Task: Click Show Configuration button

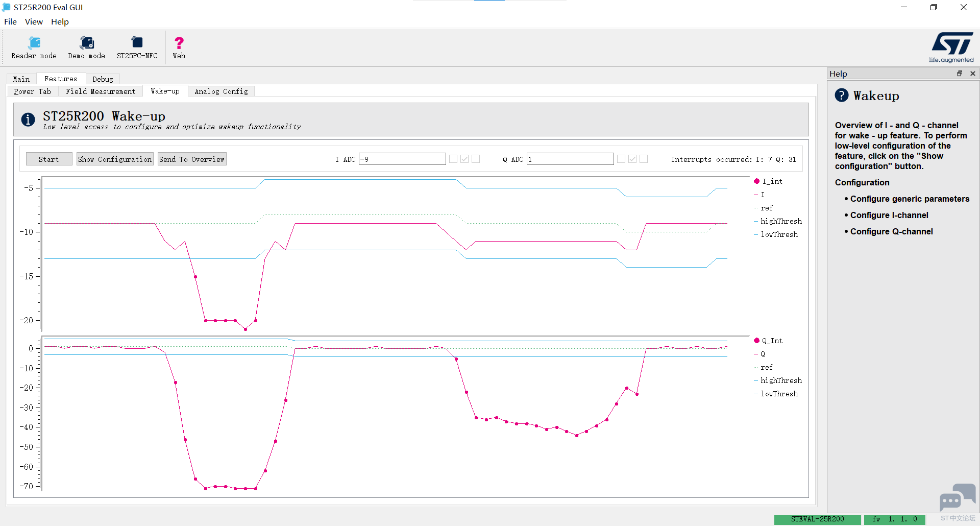Action: click(x=115, y=159)
